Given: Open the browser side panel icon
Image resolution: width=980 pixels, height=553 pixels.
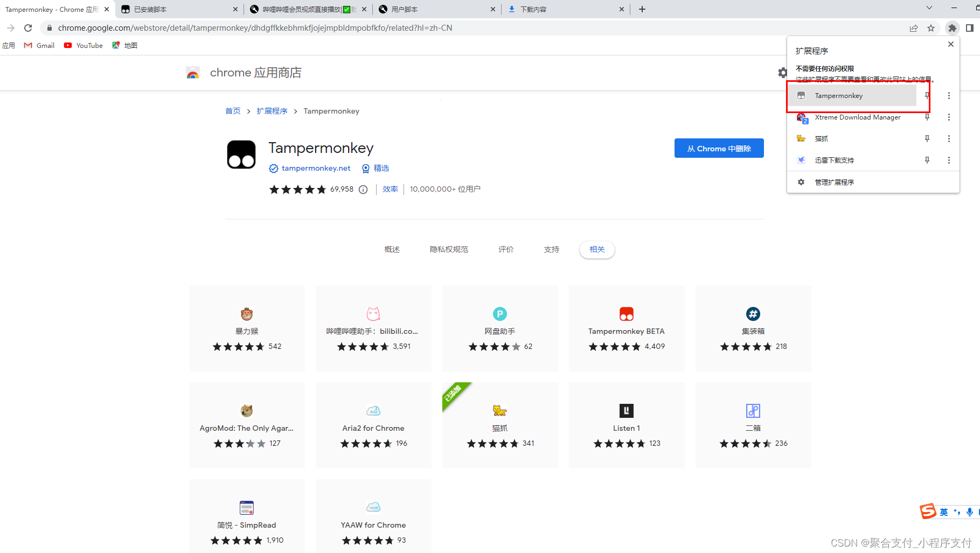Looking at the screenshot, I should [970, 28].
